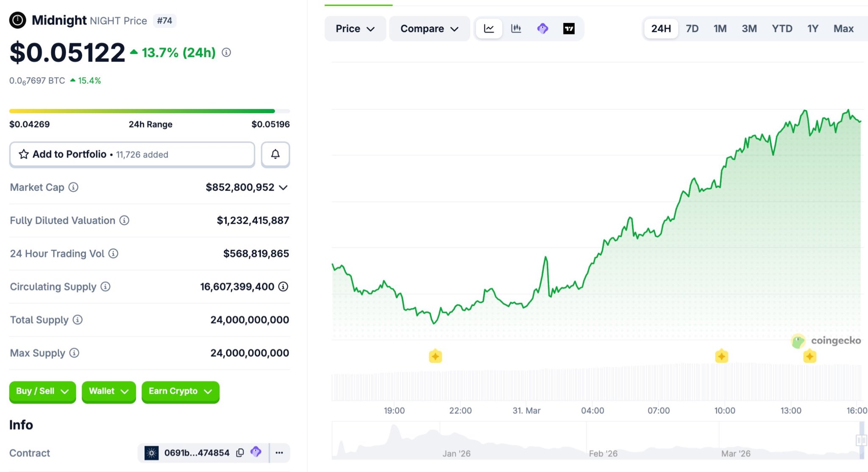Open contract more options ellipsis
The width and height of the screenshot is (868, 472).
pos(279,452)
